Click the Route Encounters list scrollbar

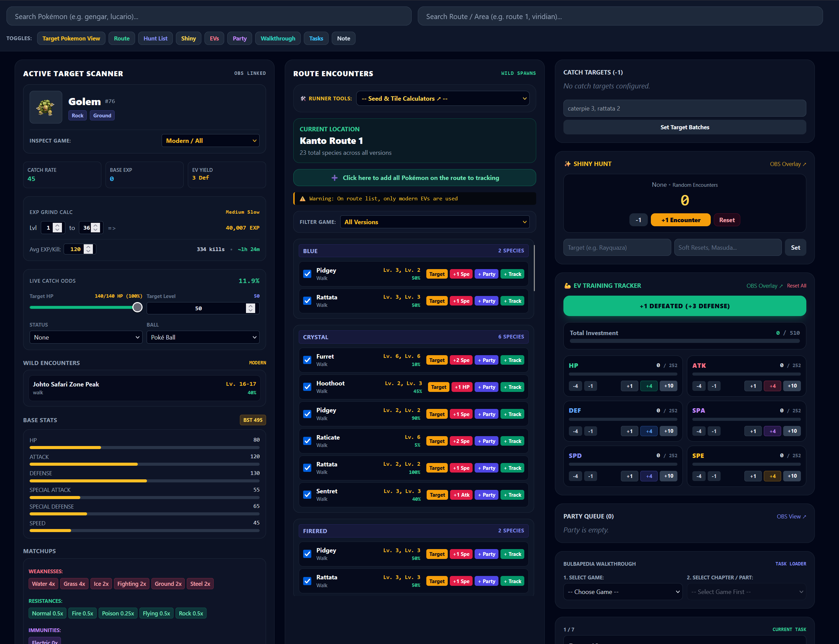pyautogui.click(x=534, y=268)
